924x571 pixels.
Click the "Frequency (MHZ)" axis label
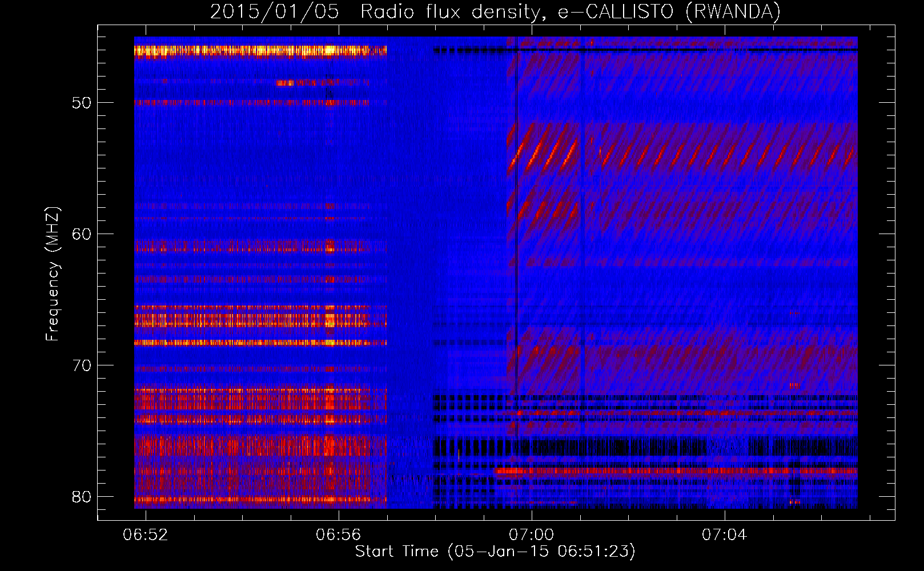coord(53,274)
